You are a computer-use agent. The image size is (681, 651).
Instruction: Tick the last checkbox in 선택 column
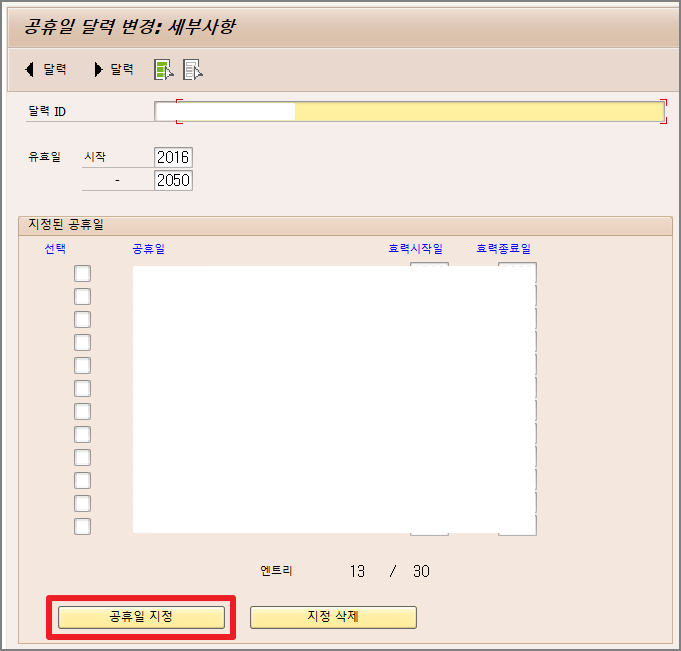[x=83, y=527]
